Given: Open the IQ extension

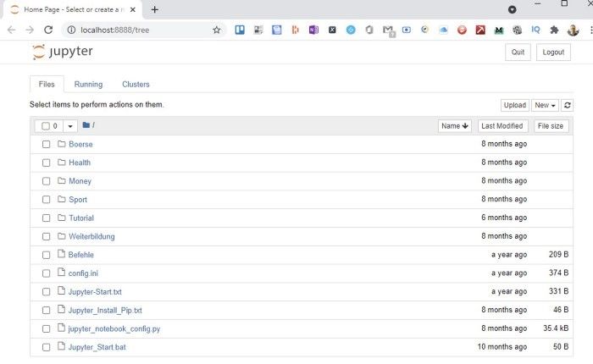Looking at the screenshot, I should tap(535, 30).
